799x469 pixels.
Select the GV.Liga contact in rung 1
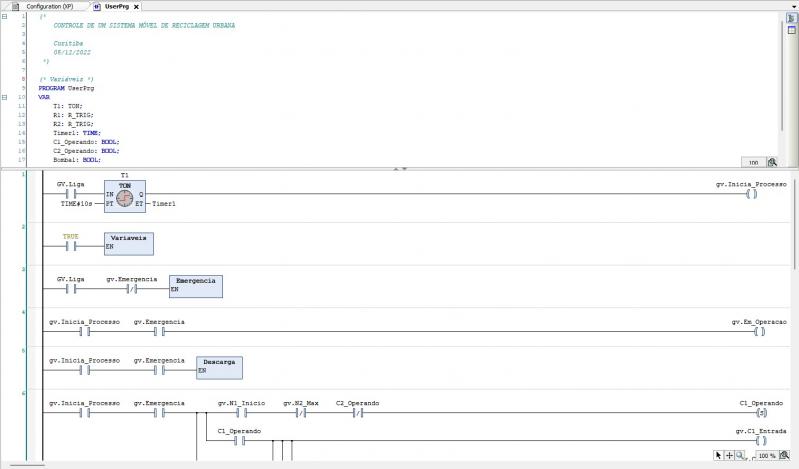pos(71,194)
